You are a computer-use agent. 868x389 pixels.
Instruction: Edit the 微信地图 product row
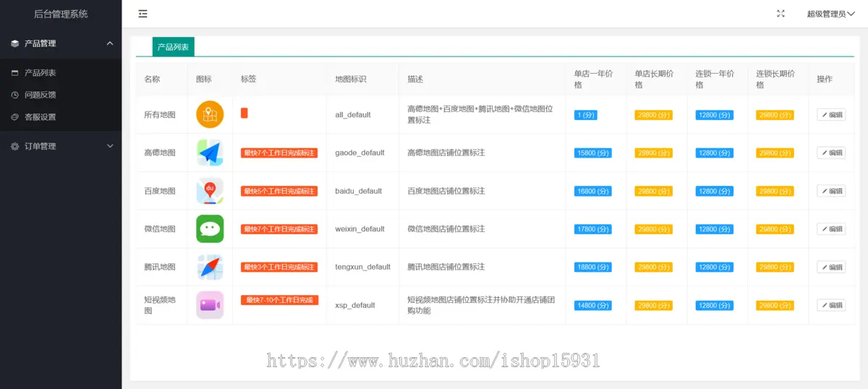tap(831, 228)
